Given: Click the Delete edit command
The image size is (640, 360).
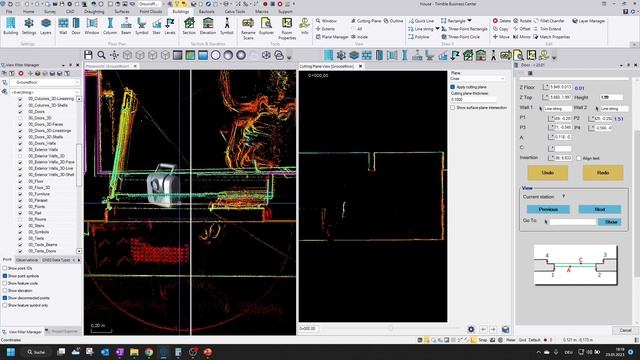Looking at the screenshot, I should 502,21.
